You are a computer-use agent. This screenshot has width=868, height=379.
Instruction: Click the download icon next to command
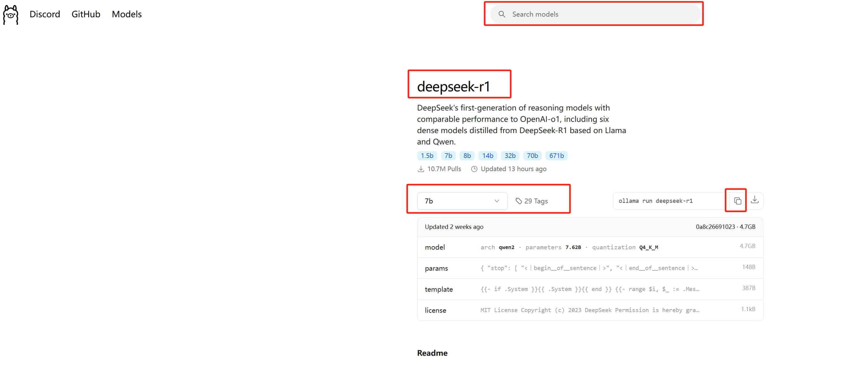[755, 201]
